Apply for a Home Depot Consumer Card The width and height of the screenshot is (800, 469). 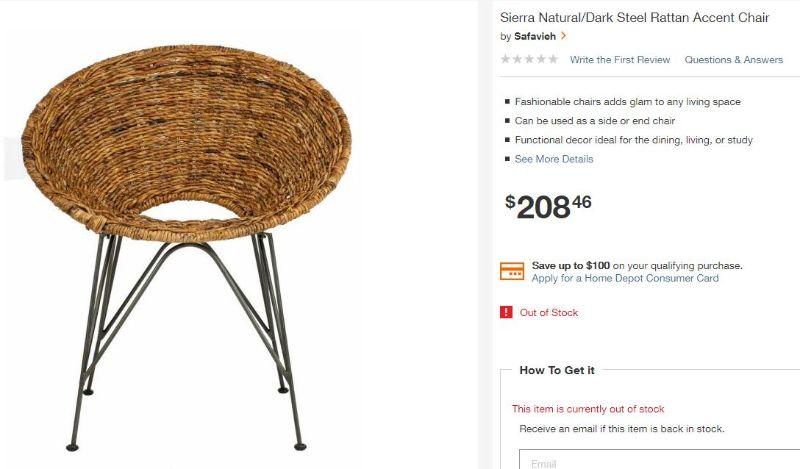click(625, 279)
